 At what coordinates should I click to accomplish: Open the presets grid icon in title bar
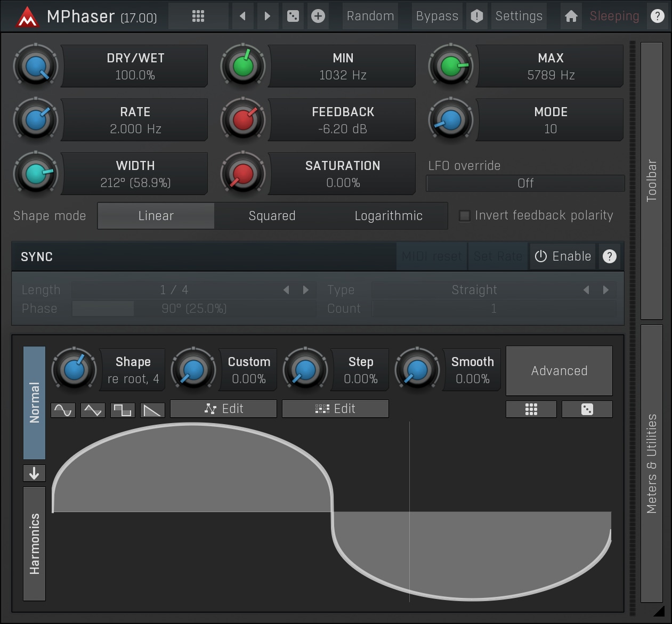tap(198, 16)
